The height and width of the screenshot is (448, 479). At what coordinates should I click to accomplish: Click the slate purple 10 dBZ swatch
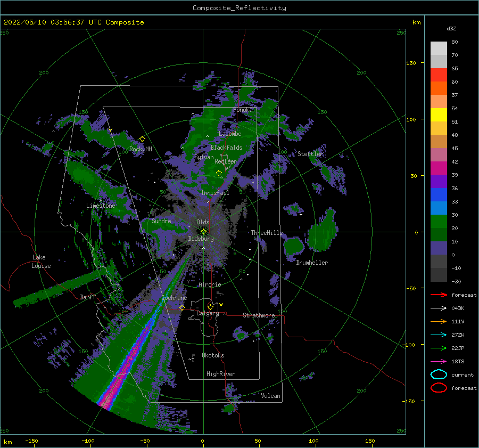pyautogui.click(x=439, y=248)
